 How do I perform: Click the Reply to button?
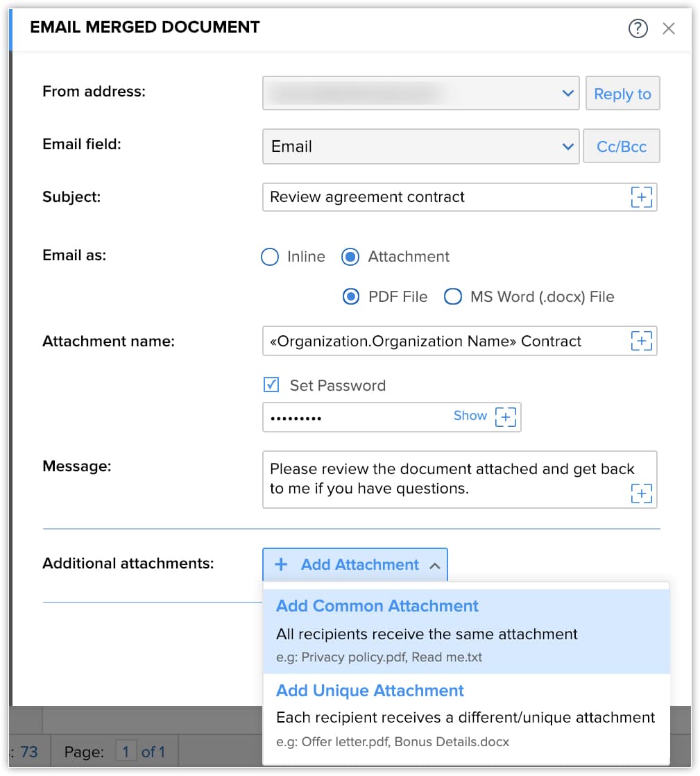pyautogui.click(x=622, y=93)
